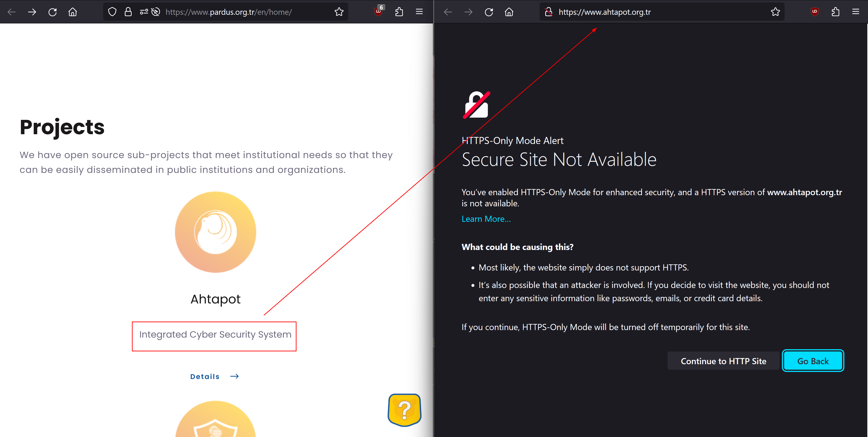Screen dimensions: 868x437
Task: Click Continue to HTTP Site
Action: [x=723, y=361]
